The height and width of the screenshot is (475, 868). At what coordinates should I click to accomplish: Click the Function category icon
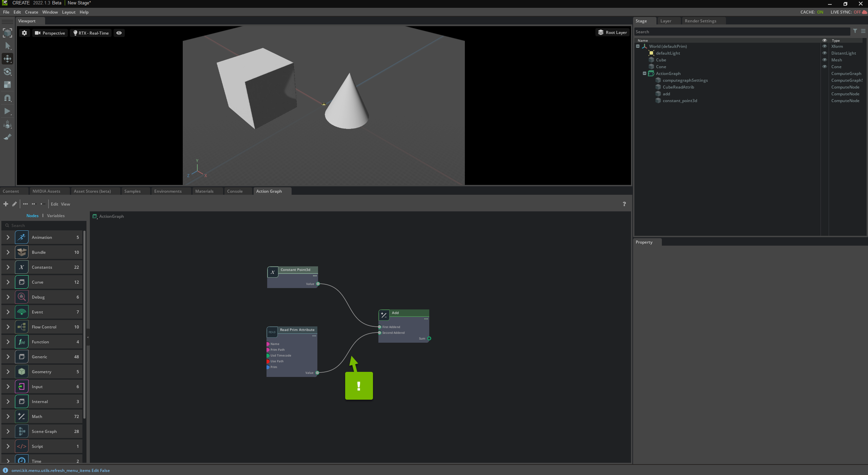point(22,342)
